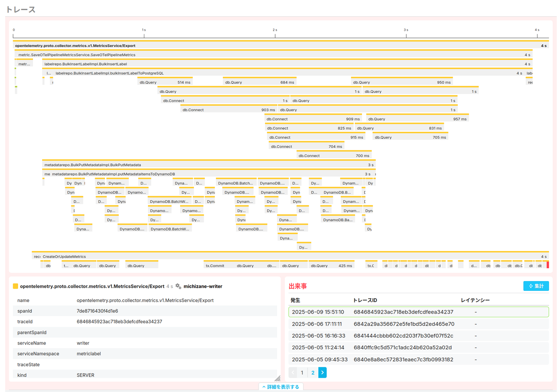Image resolution: width=557 pixels, height=392 pixels.
Task: Click the traceId value in the details panel
Action: click(119, 321)
